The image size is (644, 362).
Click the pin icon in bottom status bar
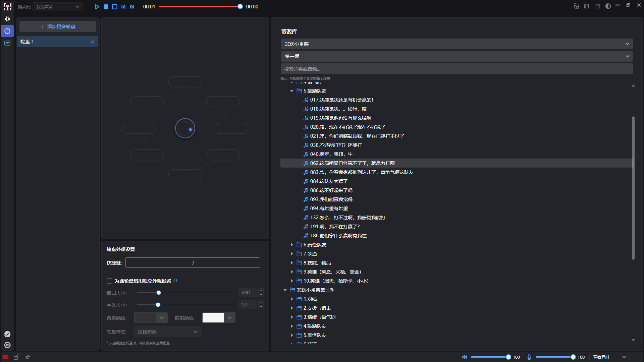(x=28, y=357)
